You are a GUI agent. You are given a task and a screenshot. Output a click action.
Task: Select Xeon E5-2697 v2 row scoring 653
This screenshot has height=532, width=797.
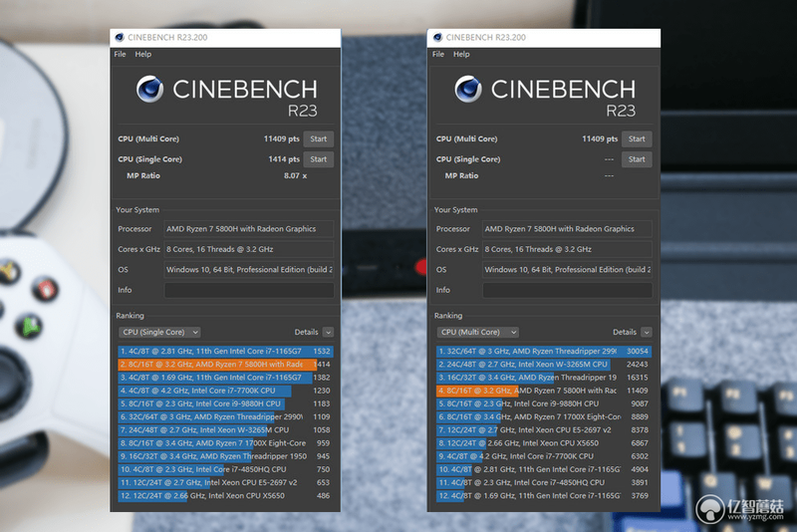tap(225, 483)
